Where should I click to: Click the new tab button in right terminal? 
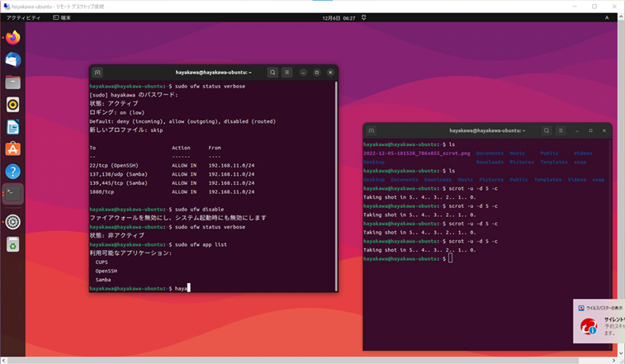click(x=371, y=130)
